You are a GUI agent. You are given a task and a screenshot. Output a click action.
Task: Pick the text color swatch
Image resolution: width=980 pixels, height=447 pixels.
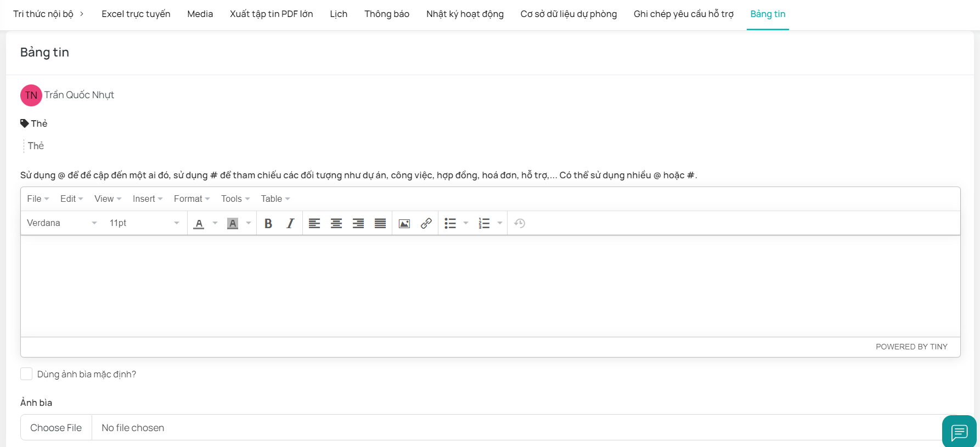coord(199,223)
